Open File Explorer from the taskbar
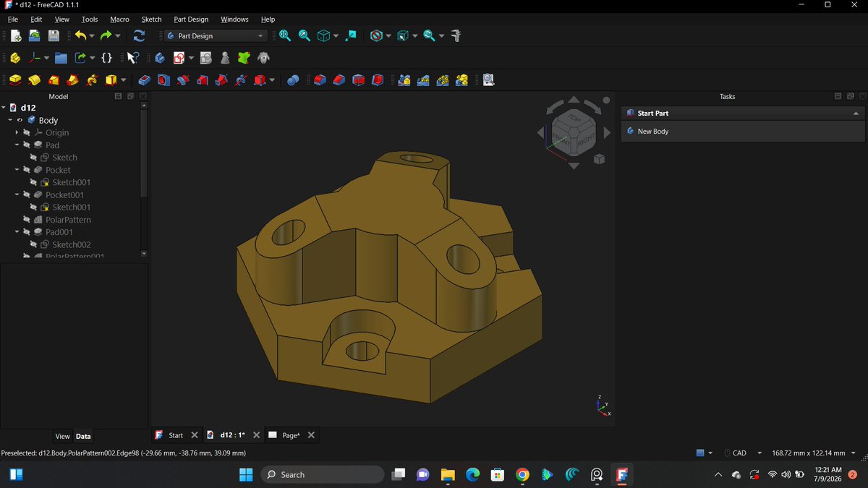This screenshot has height=488, width=868. [x=448, y=475]
